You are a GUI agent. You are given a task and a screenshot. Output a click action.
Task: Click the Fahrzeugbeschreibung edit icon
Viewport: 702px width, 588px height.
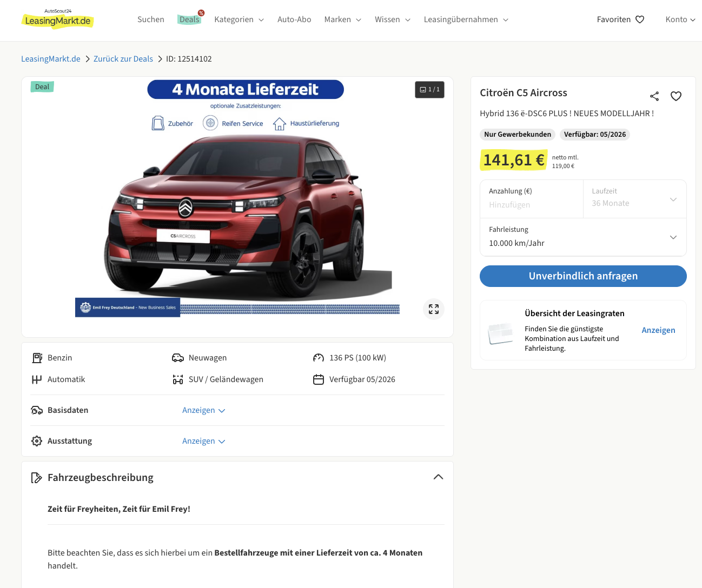tap(37, 478)
